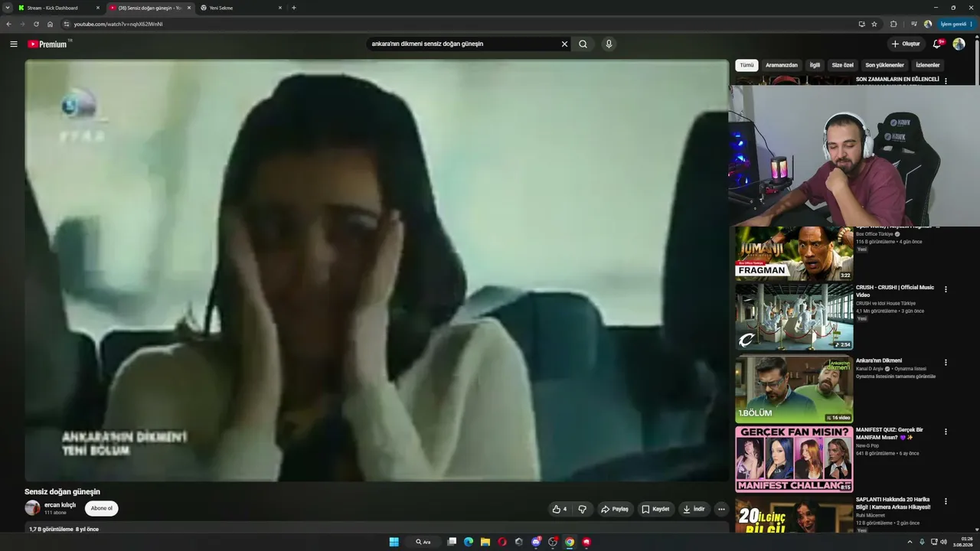The image size is (980, 551).
Task: Open the ercan kılıçlı channel link
Action: [60, 505]
